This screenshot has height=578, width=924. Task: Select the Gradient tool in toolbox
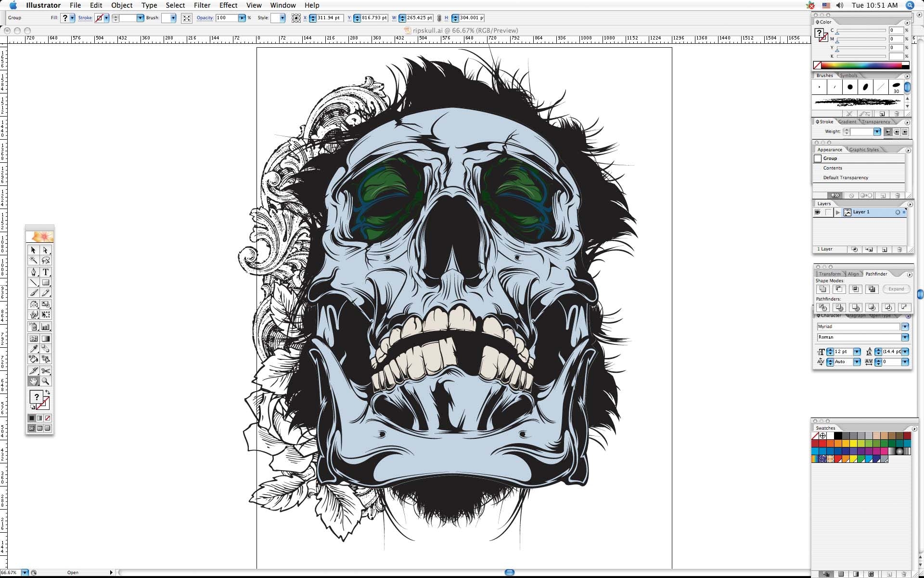[x=46, y=339]
